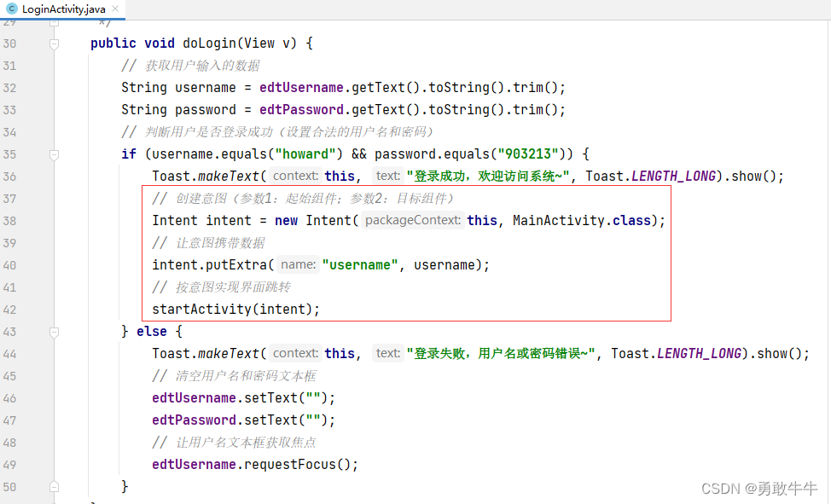The image size is (831, 504).
Task: Click edtPassword field reference on line 33
Action: pos(301,110)
